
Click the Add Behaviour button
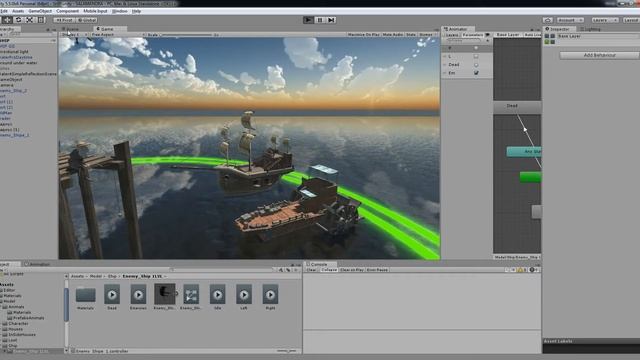pos(599,55)
